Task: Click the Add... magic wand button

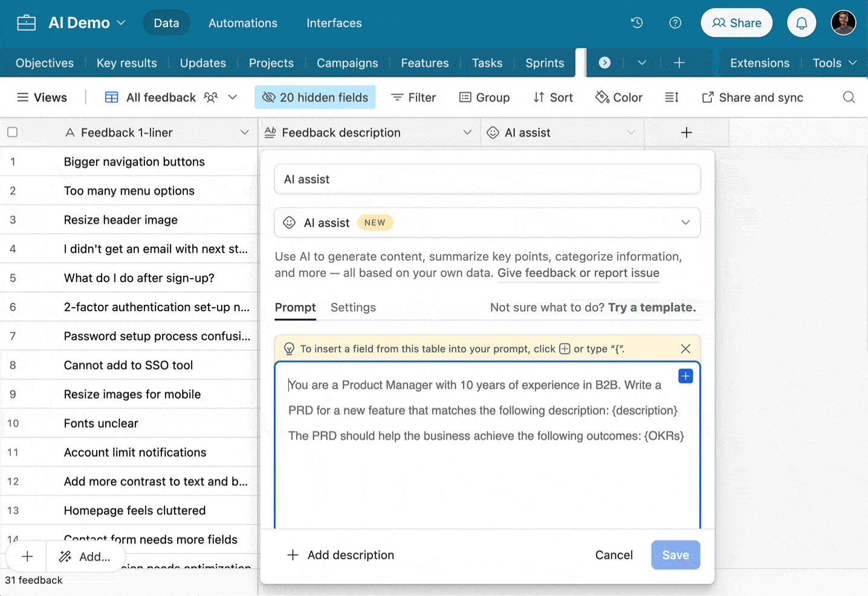Action: [x=85, y=557]
